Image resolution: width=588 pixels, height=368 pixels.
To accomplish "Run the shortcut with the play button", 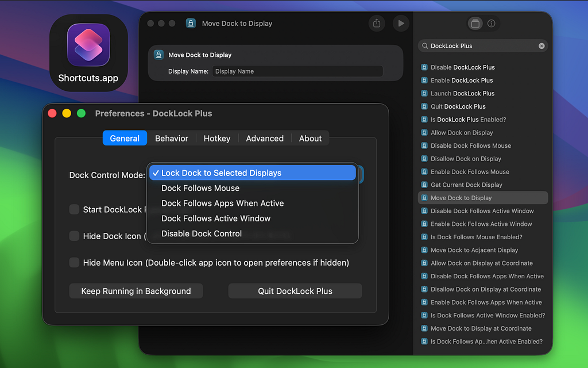I will (x=400, y=23).
